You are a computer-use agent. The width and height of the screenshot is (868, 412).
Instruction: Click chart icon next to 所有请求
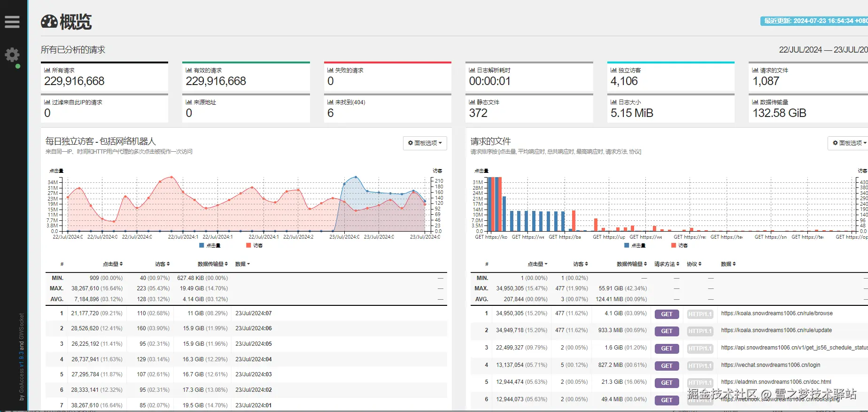pos(47,70)
